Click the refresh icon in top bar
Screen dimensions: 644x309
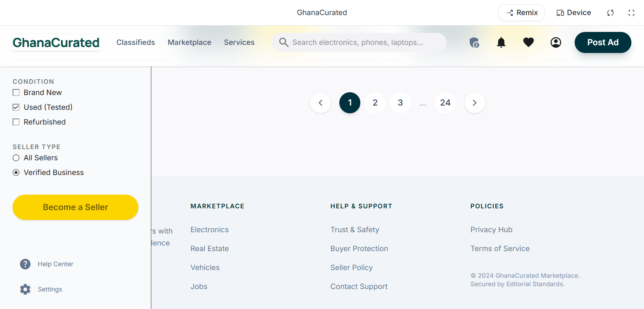610,13
